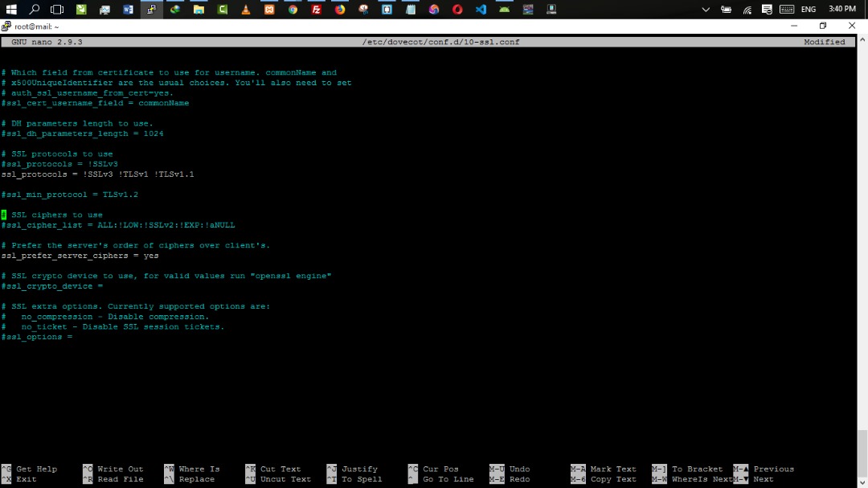Image resolution: width=868 pixels, height=488 pixels.
Task: Open File Explorer from the taskbar
Action: [199, 10]
